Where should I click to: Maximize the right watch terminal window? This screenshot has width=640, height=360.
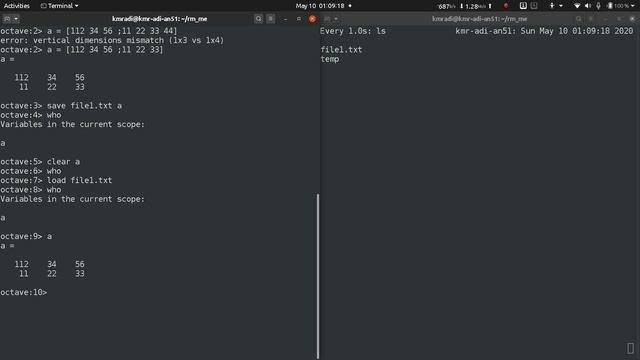(619, 19)
